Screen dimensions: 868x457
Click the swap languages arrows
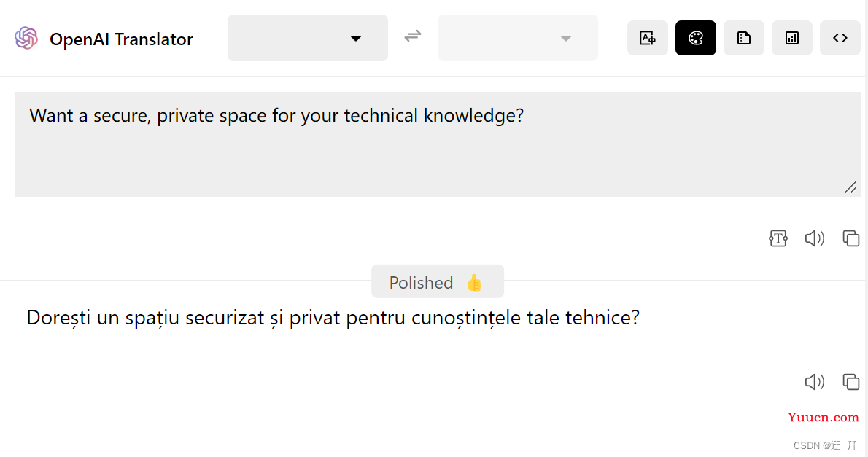413,36
